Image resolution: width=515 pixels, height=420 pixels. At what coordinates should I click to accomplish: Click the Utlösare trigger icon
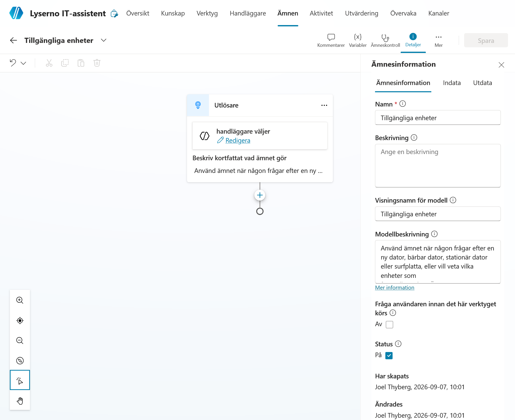[x=198, y=105]
